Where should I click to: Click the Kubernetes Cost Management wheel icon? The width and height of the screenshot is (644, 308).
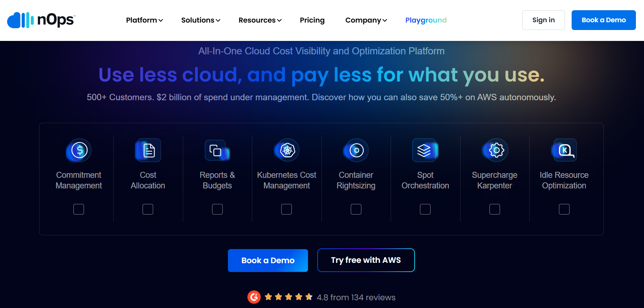pyautogui.click(x=287, y=150)
